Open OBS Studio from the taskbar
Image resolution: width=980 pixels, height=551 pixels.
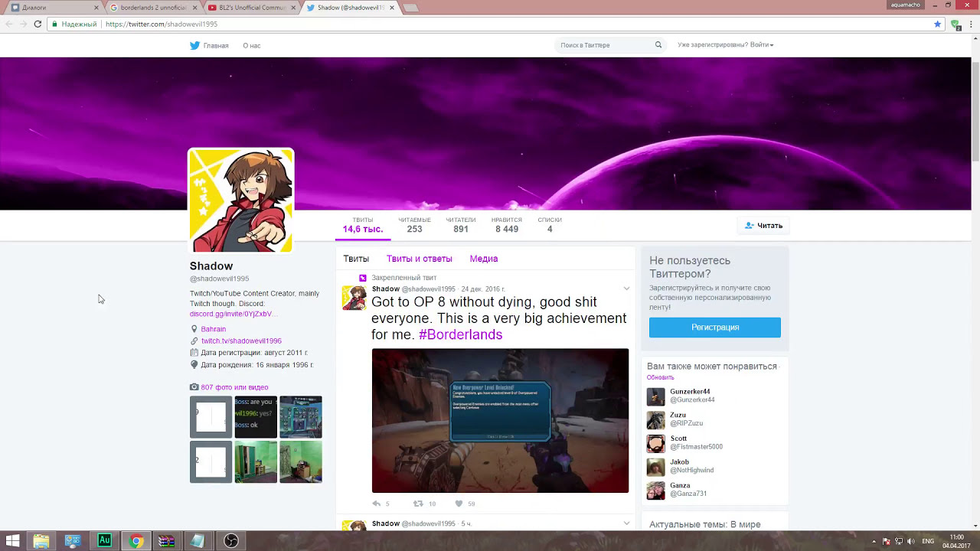click(x=230, y=541)
